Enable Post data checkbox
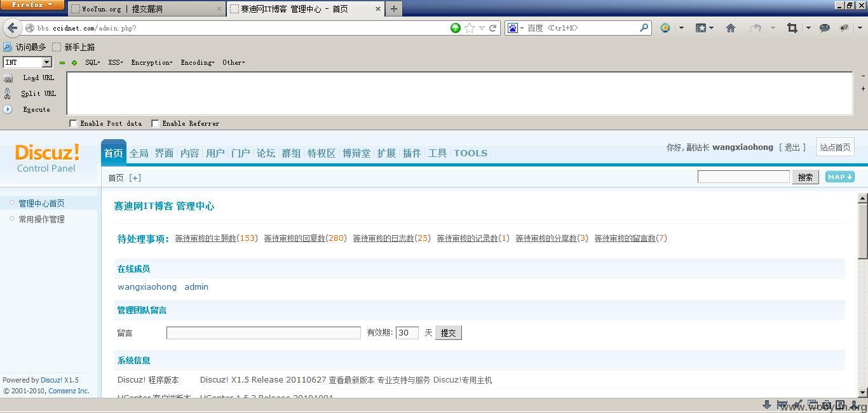The width and height of the screenshot is (868, 413). pyautogui.click(x=73, y=123)
